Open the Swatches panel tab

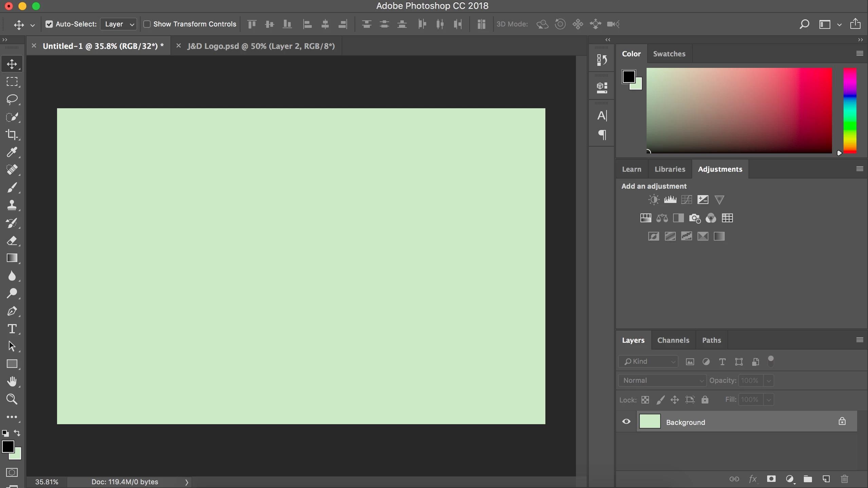click(x=669, y=54)
